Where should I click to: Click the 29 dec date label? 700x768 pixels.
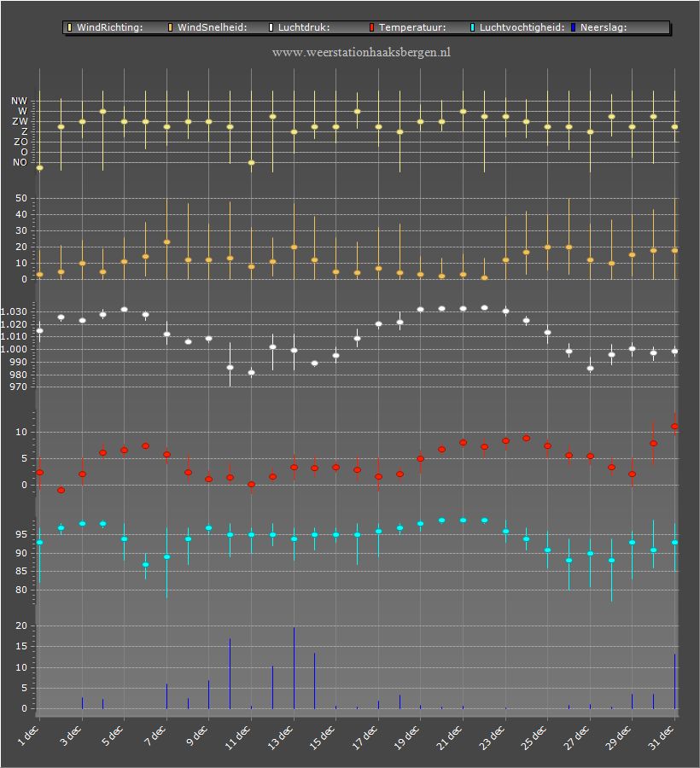pos(618,737)
